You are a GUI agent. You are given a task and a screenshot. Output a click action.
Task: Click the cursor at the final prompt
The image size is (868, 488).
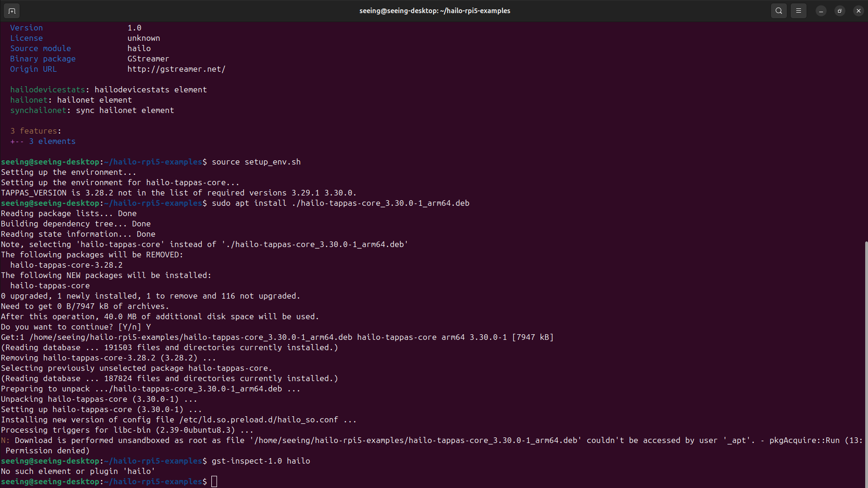coord(214,481)
